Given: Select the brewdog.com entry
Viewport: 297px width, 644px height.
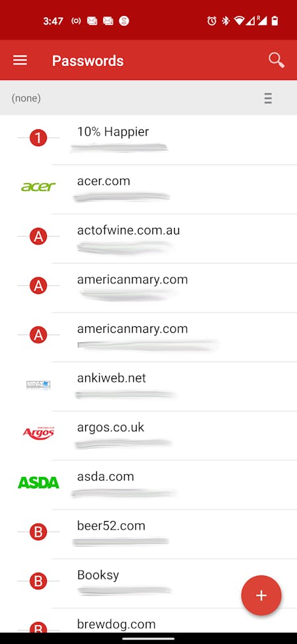Looking at the screenshot, I should click(x=148, y=621).
